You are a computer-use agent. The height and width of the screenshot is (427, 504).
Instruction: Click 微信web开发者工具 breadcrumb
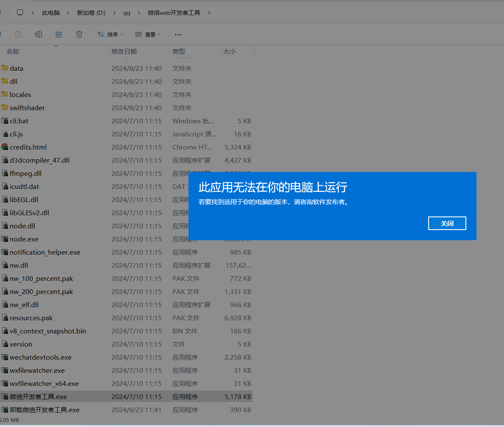tap(174, 13)
